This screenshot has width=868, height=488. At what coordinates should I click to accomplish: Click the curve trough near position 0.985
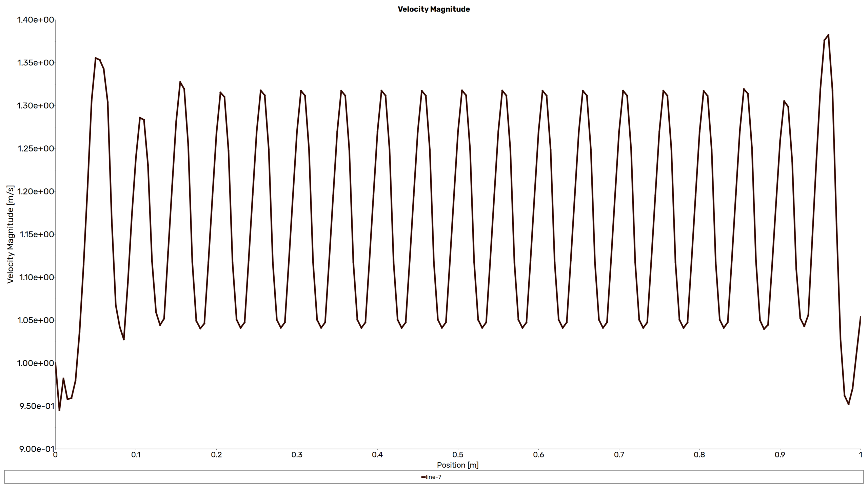(848, 404)
